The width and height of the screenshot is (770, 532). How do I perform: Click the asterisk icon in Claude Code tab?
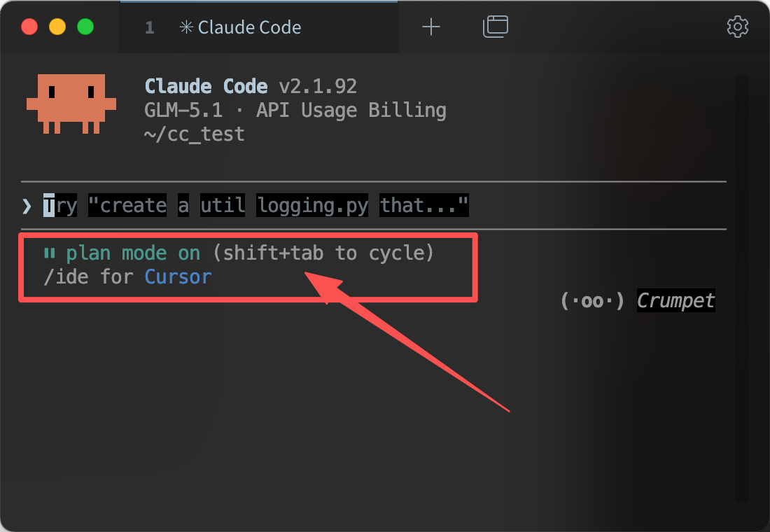click(186, 27)
